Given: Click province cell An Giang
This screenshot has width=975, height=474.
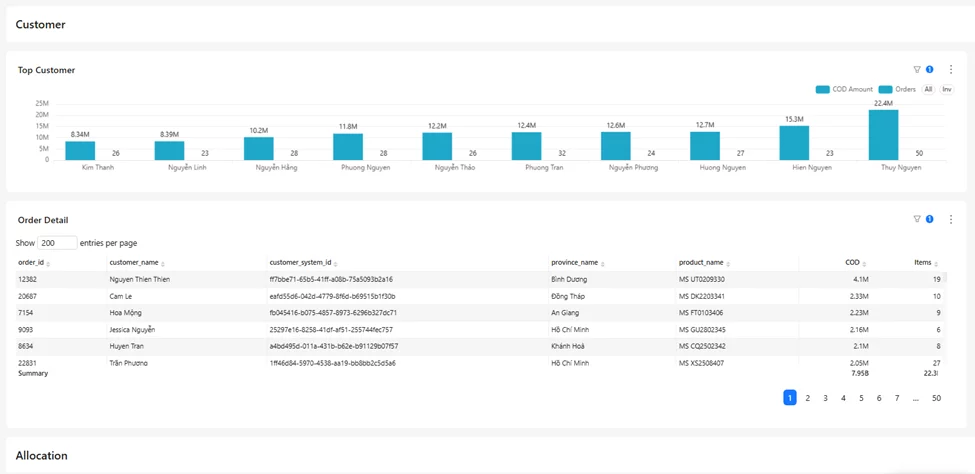Looking at the screenshot, I should 565,313.
